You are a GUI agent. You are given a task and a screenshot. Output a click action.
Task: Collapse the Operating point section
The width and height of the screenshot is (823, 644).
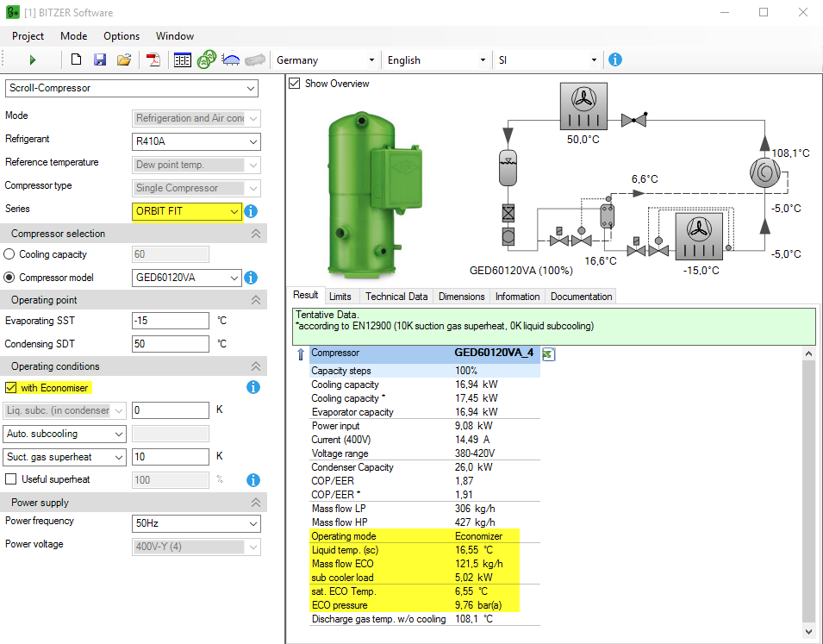(255, 300)
